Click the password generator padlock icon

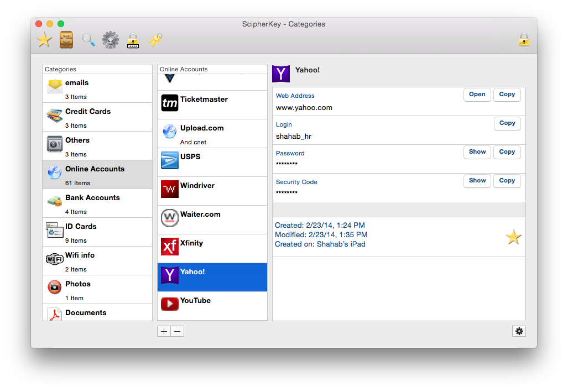[133, 40]
